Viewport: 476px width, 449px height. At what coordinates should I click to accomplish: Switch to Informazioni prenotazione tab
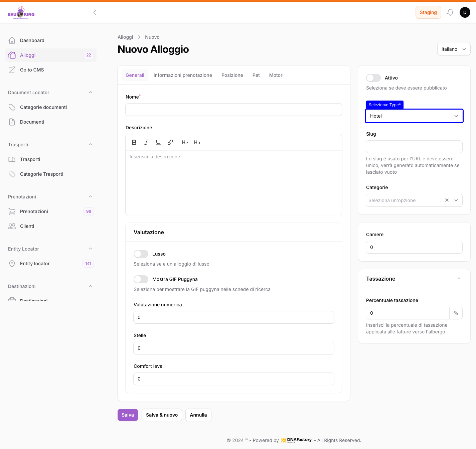tap(183, 75)
